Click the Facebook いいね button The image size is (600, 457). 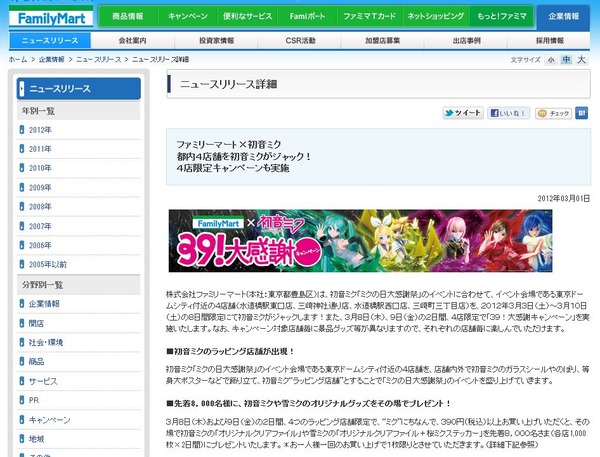[x=509, y=113]
